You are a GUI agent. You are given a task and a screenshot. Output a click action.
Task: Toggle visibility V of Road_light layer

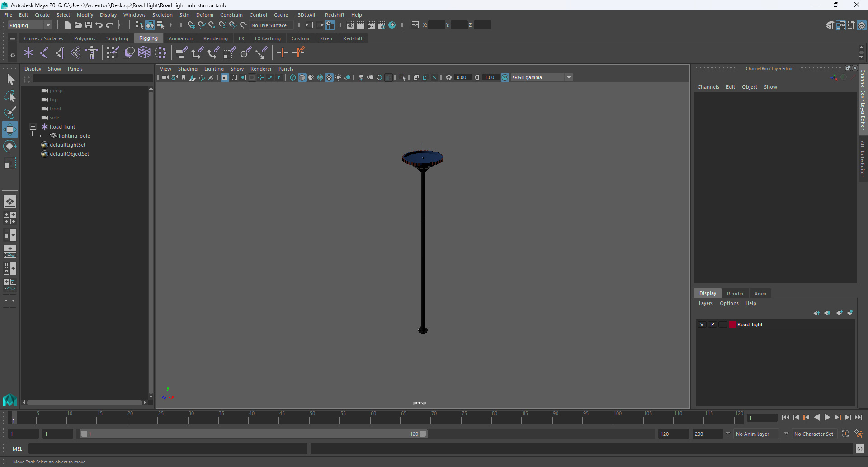point(702,324)
